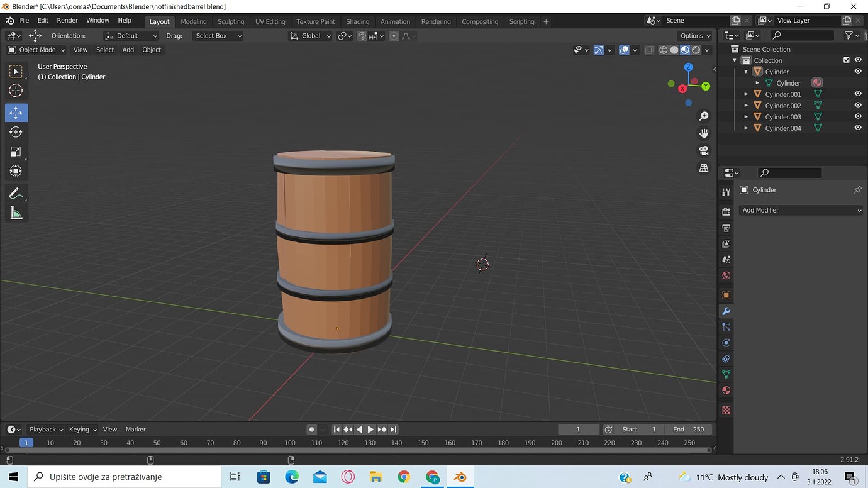Screen dimensions: 868x488
Task: Activate the 3D Cursor tool
Action: tap(16, 90)
